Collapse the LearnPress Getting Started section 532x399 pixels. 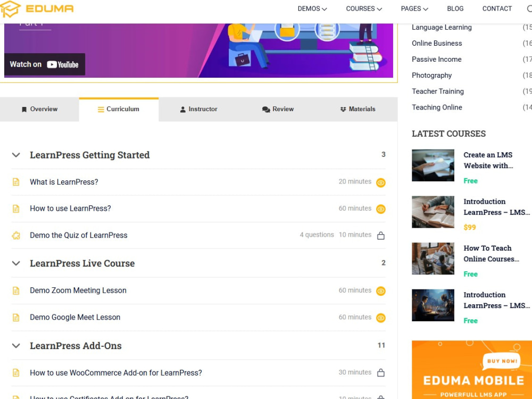(16, 155)
